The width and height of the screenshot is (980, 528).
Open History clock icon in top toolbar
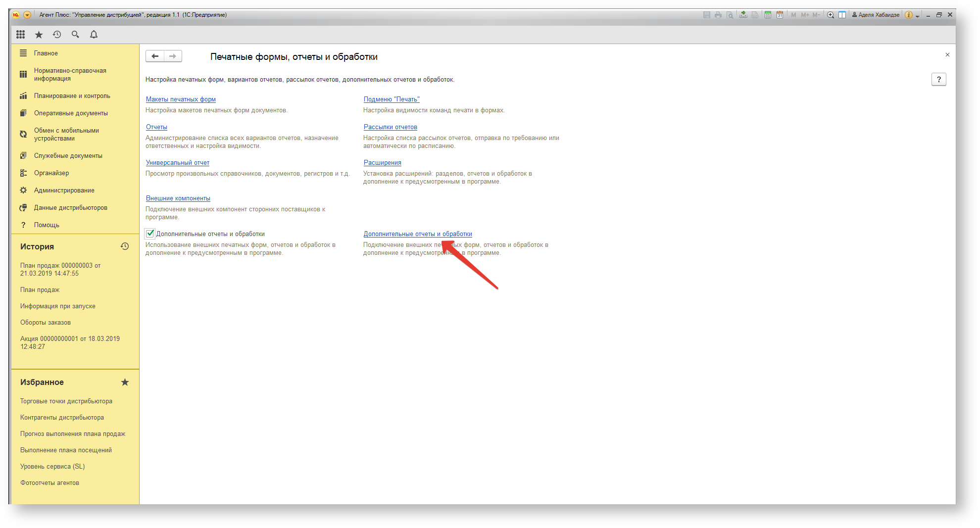[x=57, y=34]
